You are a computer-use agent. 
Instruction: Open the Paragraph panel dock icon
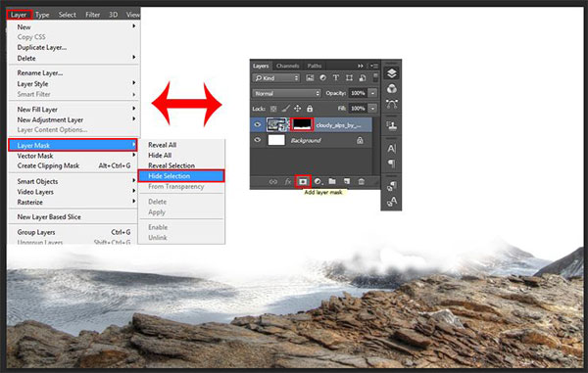coord(391,163)
